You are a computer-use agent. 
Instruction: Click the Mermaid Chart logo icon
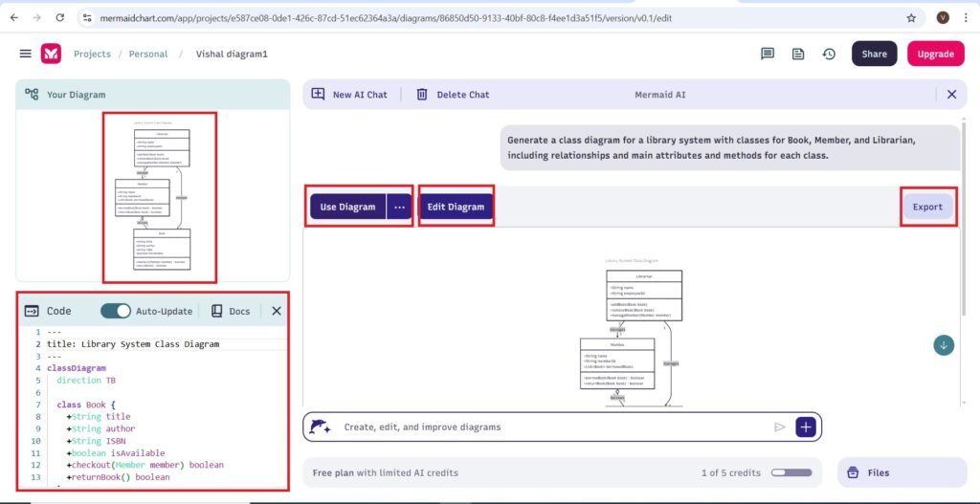[51, 54]
